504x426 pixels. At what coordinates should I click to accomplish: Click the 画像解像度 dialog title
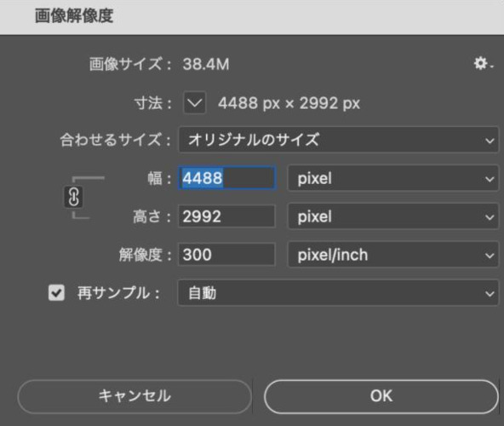tap(74, 16)
